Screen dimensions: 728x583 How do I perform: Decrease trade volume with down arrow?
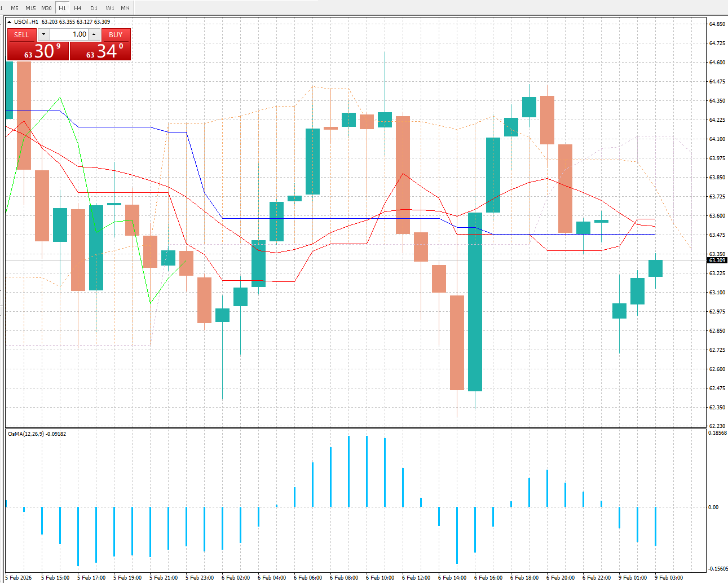(x=44, y=34)
